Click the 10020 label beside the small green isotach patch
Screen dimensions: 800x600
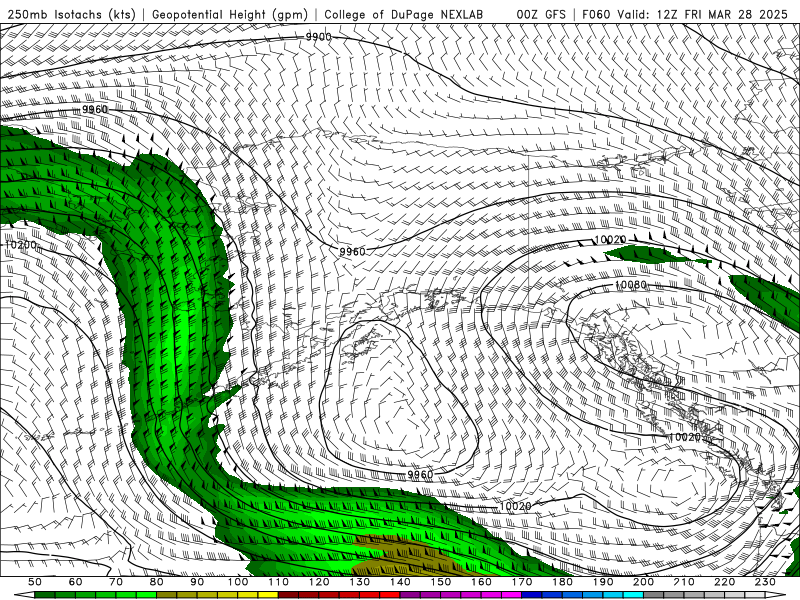(610, 240)
